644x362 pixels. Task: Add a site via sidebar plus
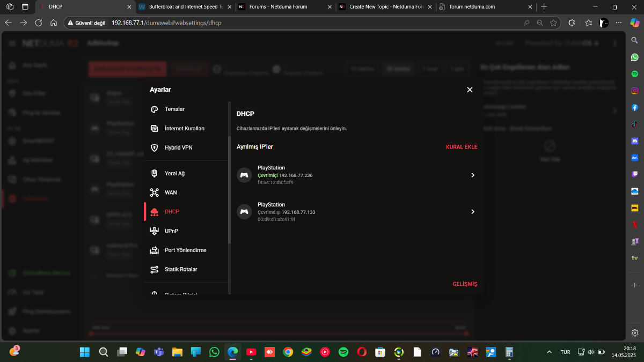635,285
